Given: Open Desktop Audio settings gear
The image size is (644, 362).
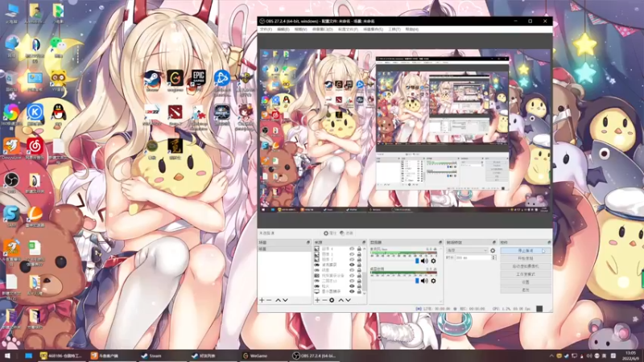Looking at the screenshot, I should [x=433, y=281].
